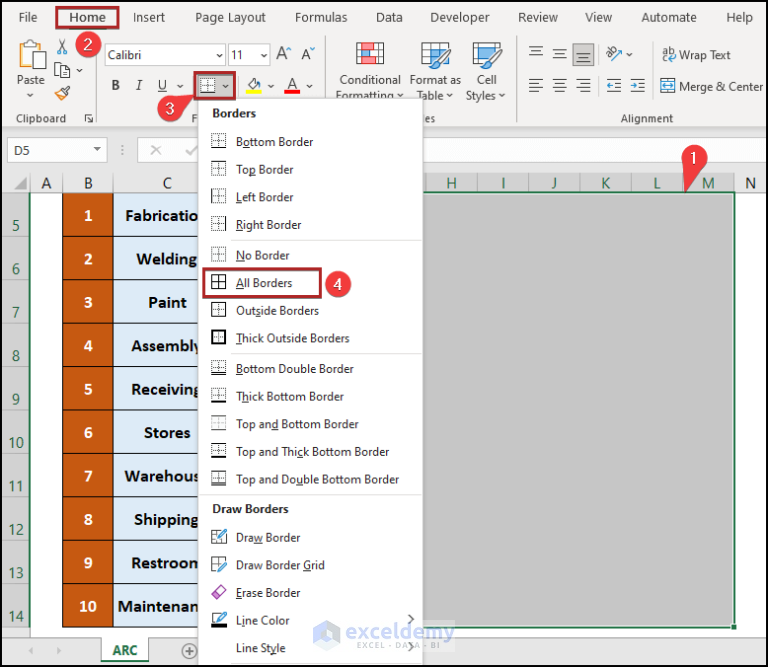
Task: Choose Bottom Border from menu
Action: coord(311,142)
